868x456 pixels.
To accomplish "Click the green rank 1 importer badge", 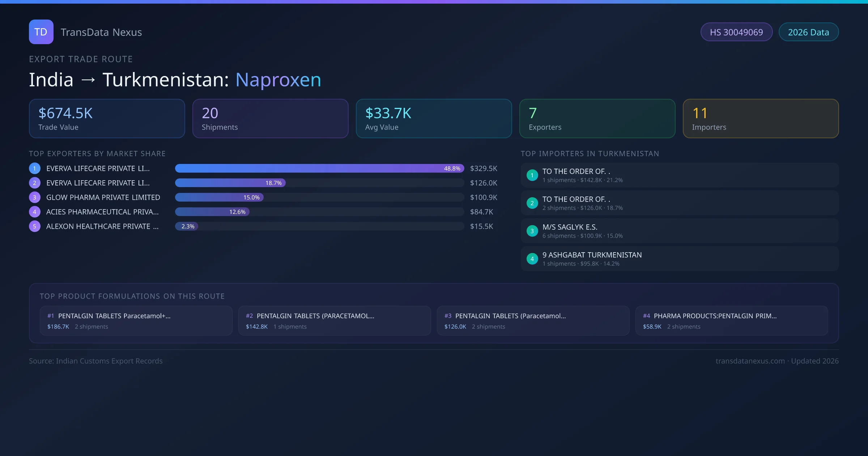I will click(x=532, y=175).
